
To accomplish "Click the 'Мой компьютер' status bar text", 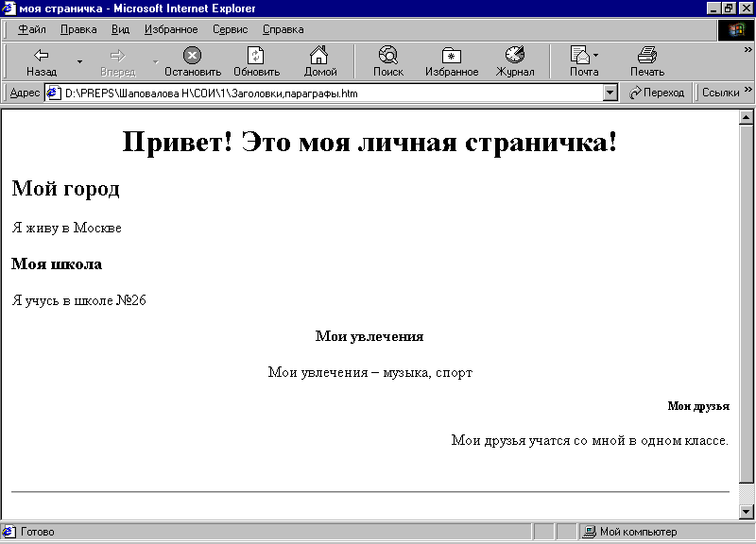I will tap(639, 532).
